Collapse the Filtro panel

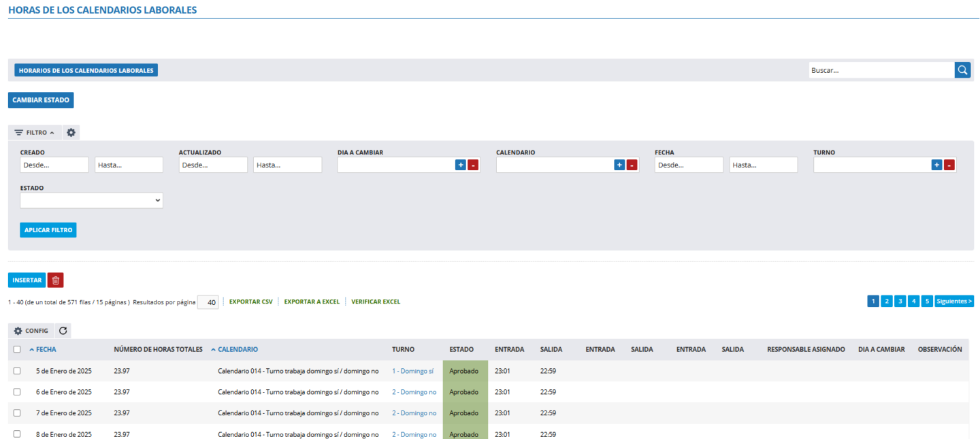(35, 133)
